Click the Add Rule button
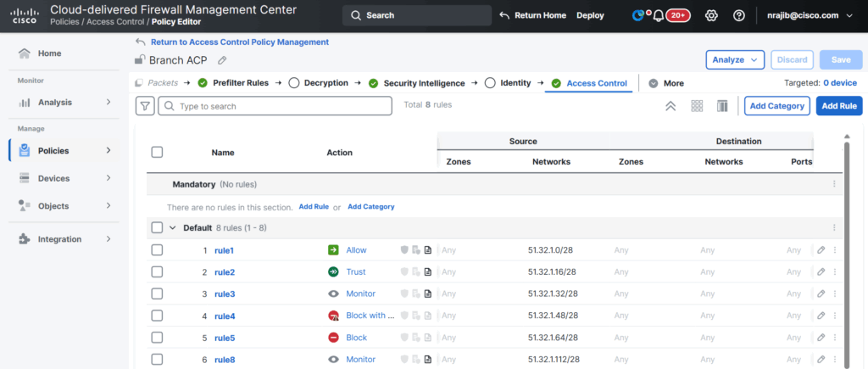The height and width of the screenshot is (369, 868). click(x=839, y=106)
